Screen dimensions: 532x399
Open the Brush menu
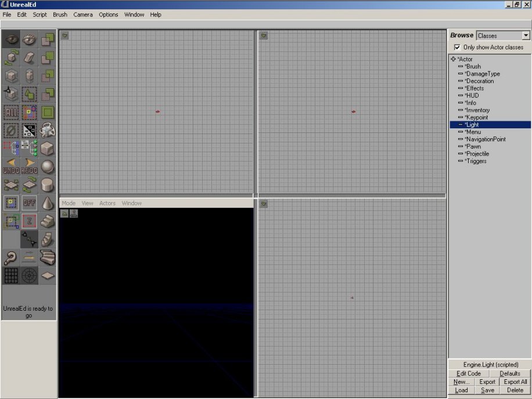coord(60,15)
